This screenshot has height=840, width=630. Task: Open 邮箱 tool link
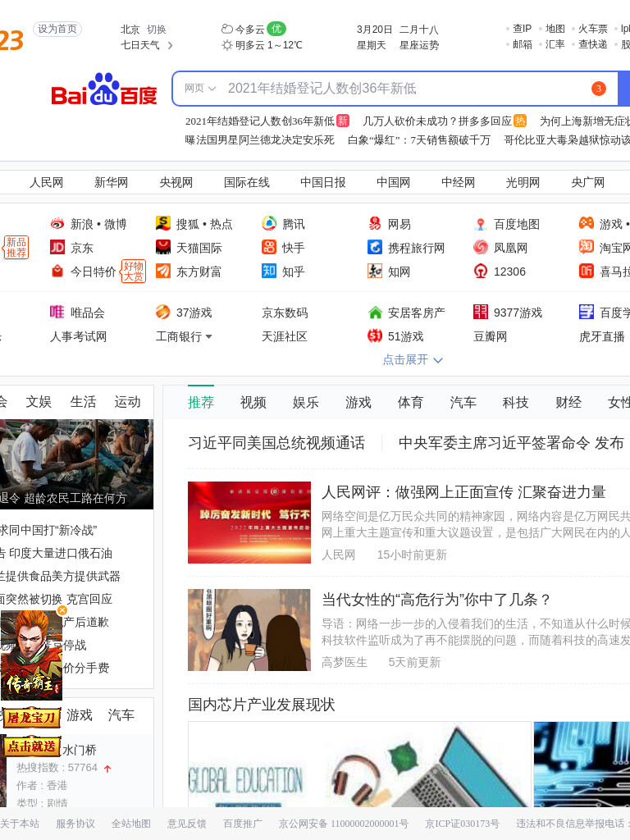523,44
